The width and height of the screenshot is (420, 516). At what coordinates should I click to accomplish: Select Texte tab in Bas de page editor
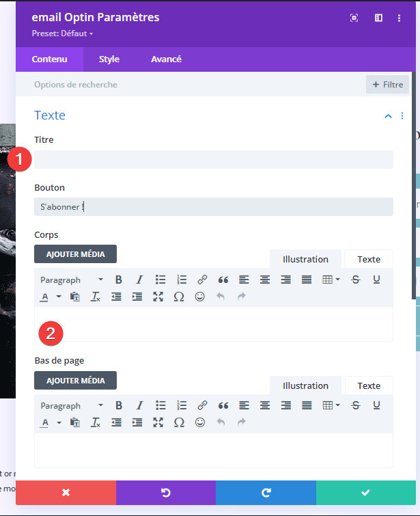369,385
